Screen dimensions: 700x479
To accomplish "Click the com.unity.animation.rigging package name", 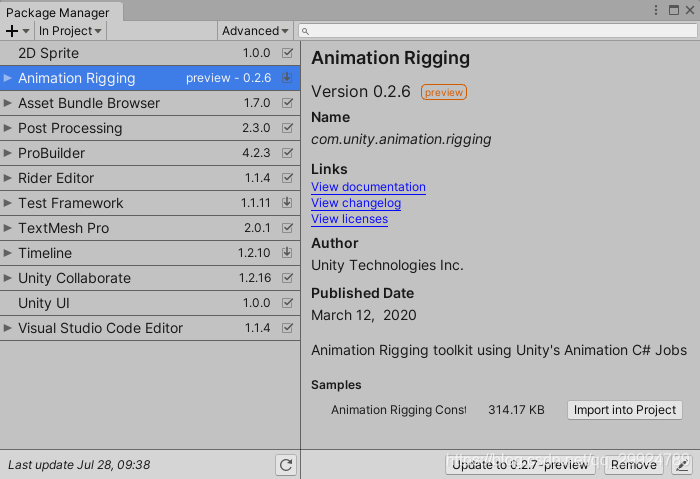I will click(x=401, y=139).
